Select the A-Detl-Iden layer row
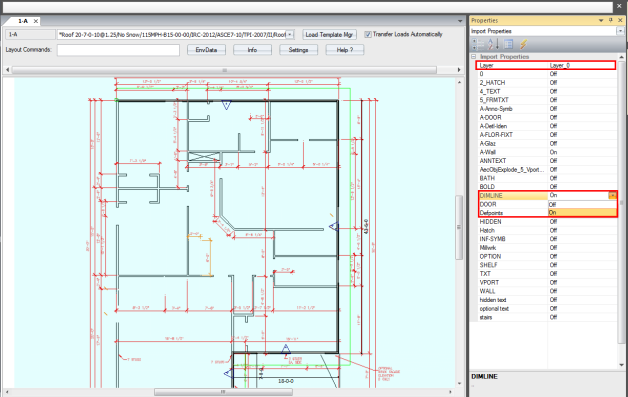This screenshot has width=628, height=397. pyautogui.click(x=547, y=126)
